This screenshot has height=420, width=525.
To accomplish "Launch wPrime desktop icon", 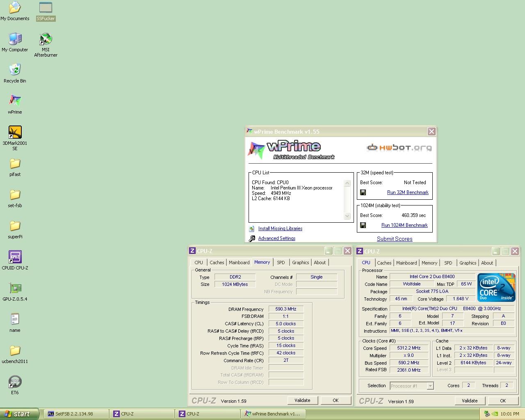I will point(15,105).
